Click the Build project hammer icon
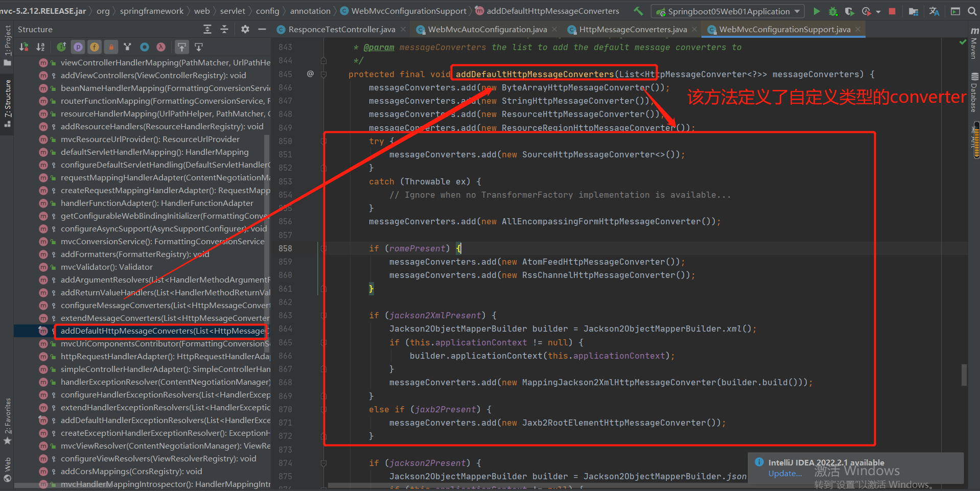The height and width of the screenshot is (491, 980). (x=638, y=11)
